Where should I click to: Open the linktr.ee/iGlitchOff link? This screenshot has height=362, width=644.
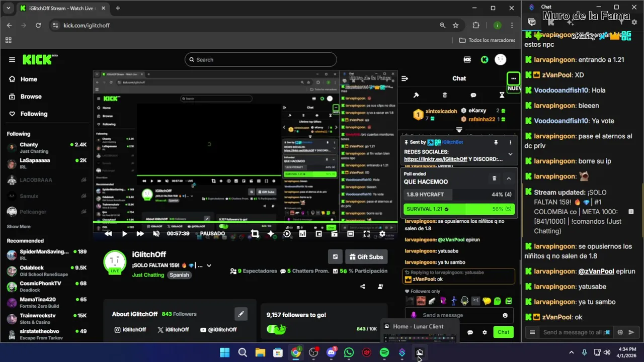tap(436, 159)
